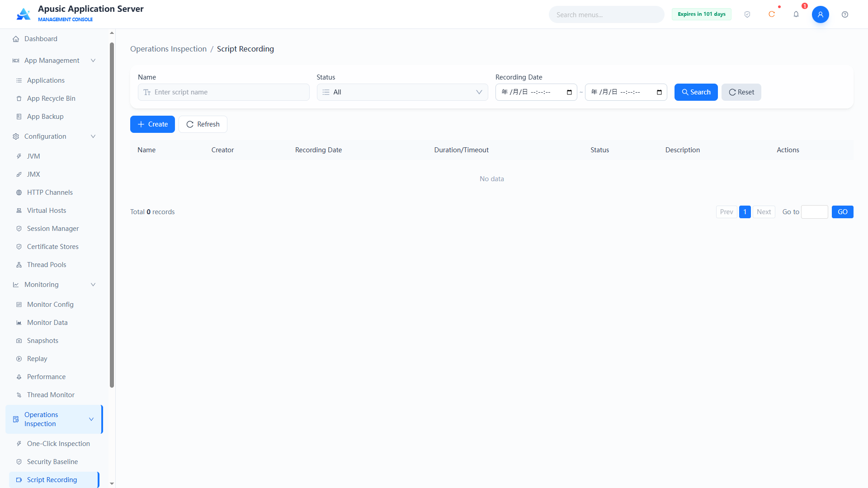The width and height of the screenshot is (868, 488).
Task: Reset the filter fields
Action: coord(741,92)
